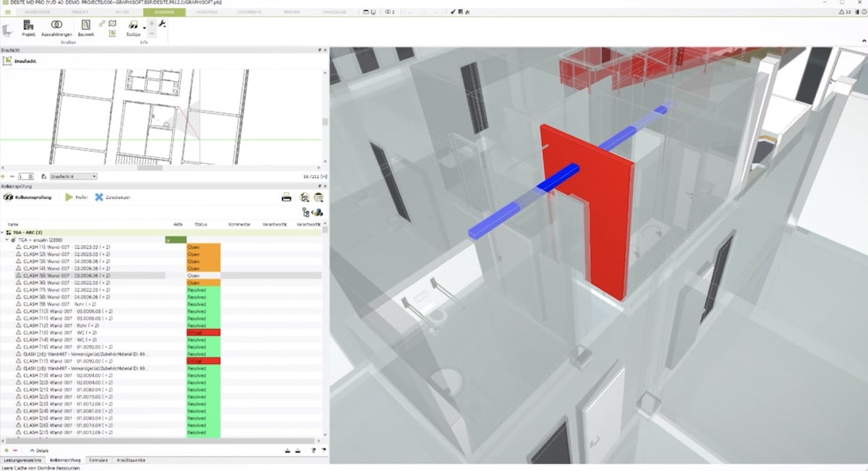Toggle the green Aktiv cell of TGA + einzeln

[176, 239]
